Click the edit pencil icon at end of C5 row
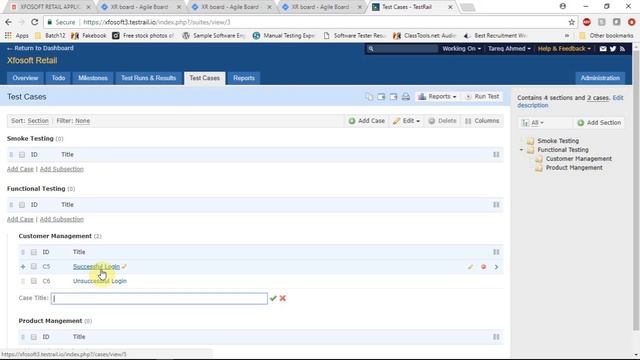The height and width of the screenshot is (360, 640). (x=471, y=267)
